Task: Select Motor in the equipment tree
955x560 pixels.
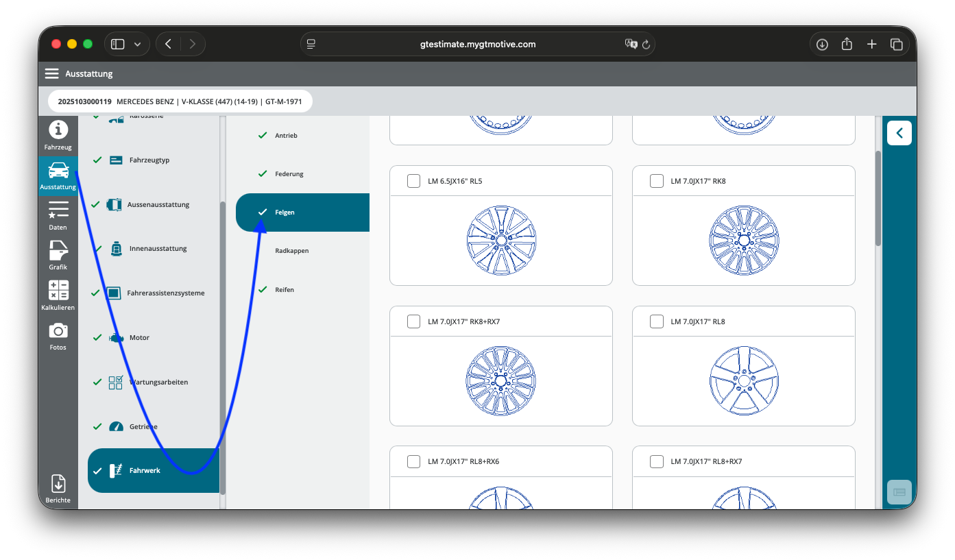Action: tap(139, 337)
